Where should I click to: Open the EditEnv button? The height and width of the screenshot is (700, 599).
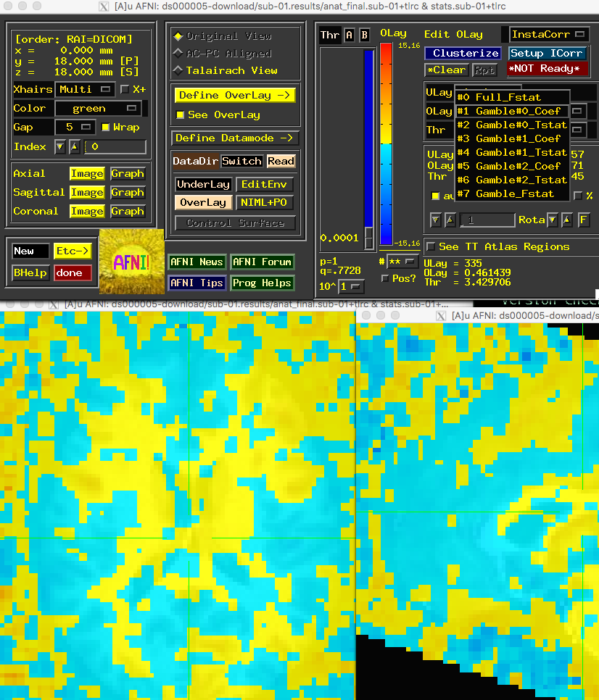(x=265, y=184)
